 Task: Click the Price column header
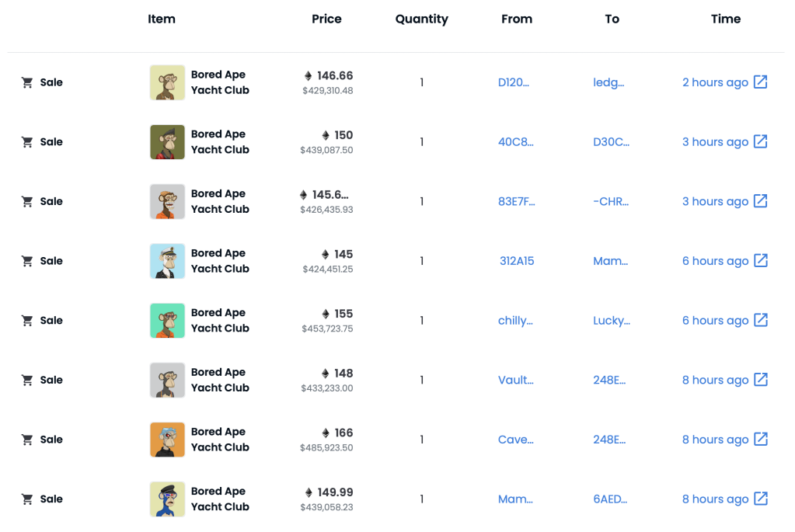(326, 19)
